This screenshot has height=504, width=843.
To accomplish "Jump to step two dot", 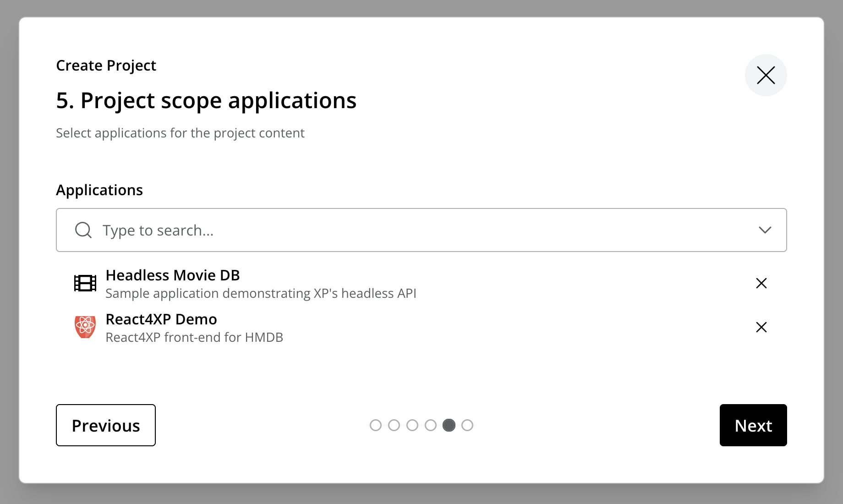I will 394,425.
